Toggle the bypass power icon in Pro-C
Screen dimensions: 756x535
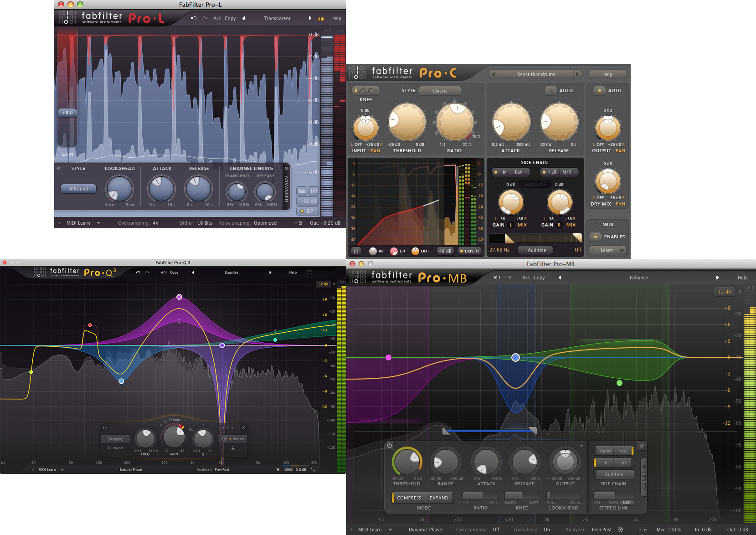pos(355,251)
